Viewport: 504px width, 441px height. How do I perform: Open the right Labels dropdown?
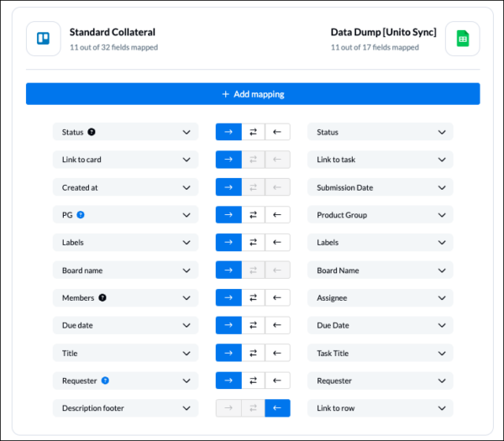381,243
